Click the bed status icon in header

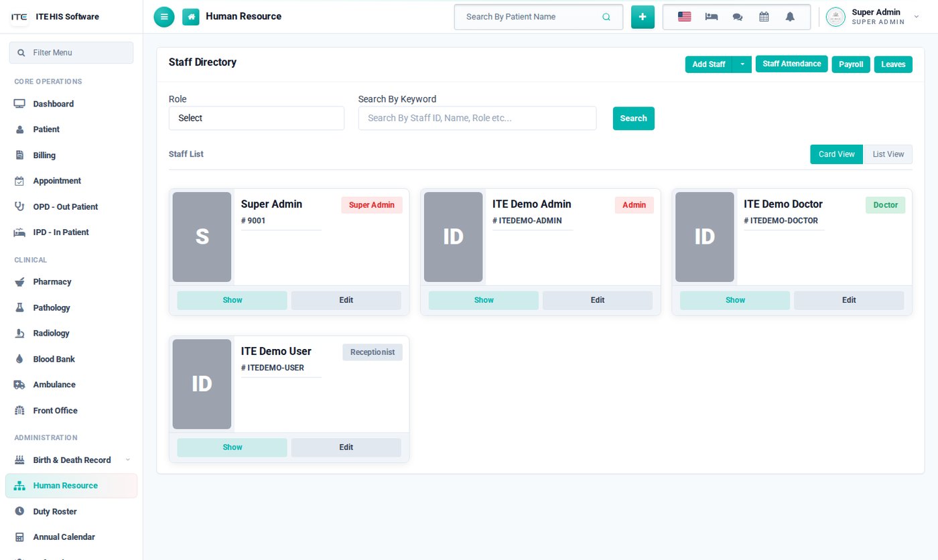(x=712, y=17)
